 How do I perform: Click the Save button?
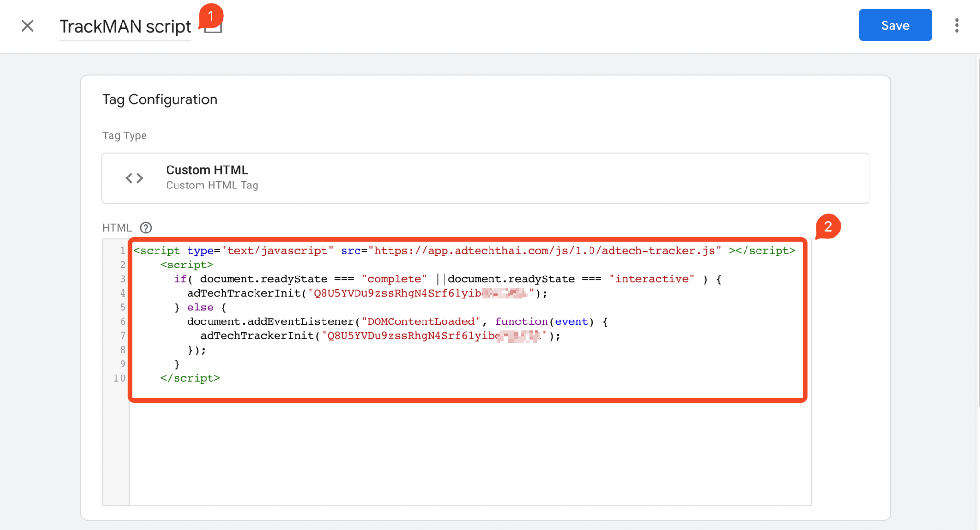(895, 25)
